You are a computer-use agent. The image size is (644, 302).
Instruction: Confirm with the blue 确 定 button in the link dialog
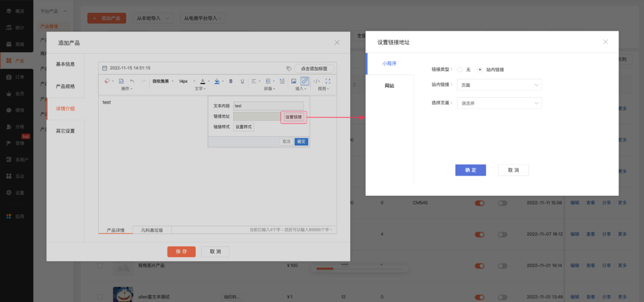pyautogui.click(x=470, y=170)
